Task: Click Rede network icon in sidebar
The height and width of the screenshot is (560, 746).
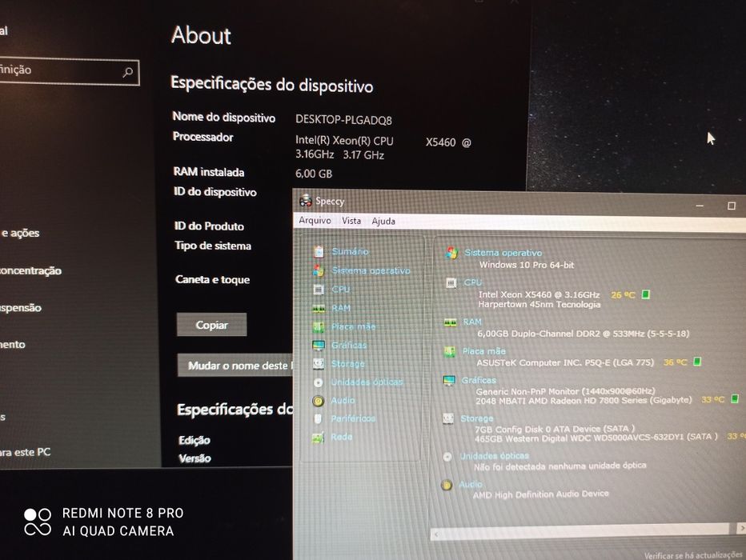Action: click(319, 438)
